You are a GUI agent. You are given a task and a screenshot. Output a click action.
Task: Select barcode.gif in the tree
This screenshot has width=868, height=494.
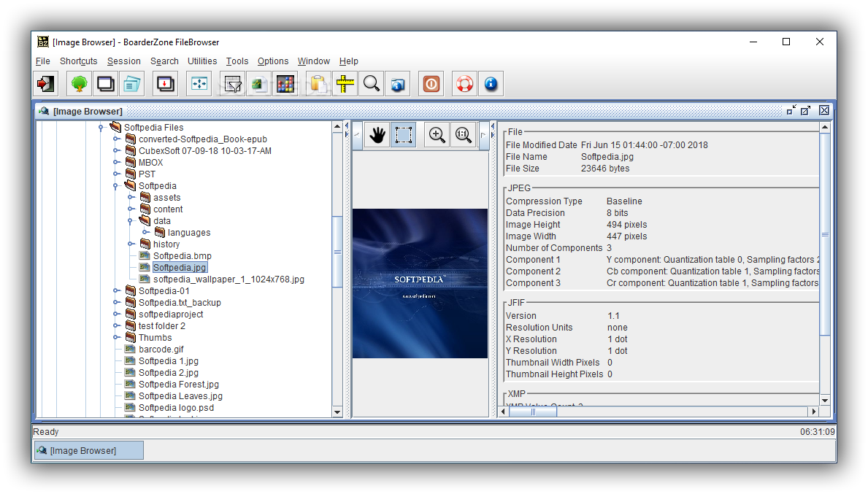161,349
